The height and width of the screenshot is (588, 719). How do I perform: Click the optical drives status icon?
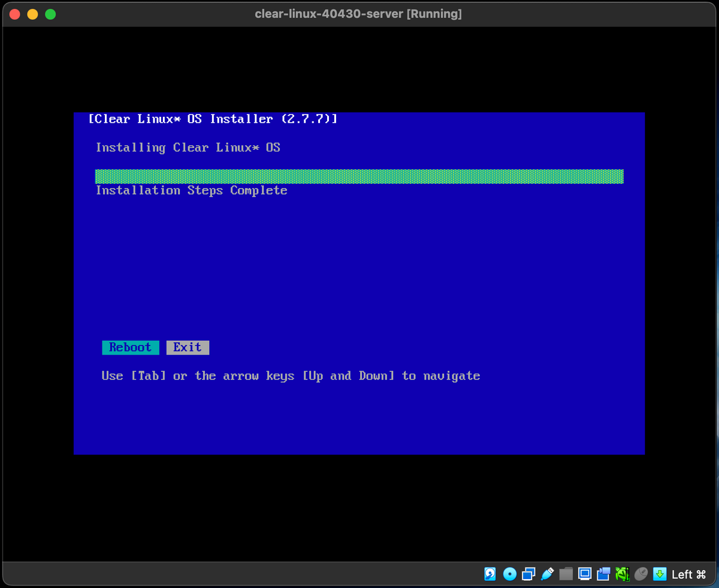pyautogui.click(x=509, y=574)
